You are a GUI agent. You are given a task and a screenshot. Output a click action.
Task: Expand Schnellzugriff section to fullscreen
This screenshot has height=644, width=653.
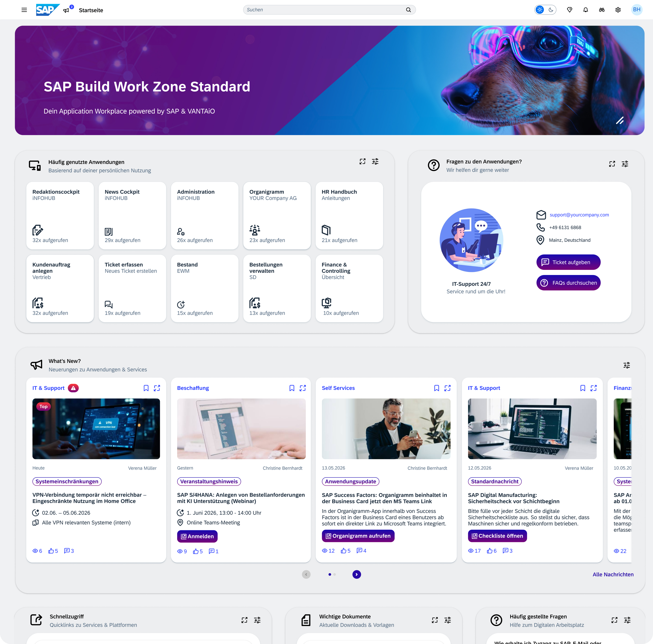point(244,620)
